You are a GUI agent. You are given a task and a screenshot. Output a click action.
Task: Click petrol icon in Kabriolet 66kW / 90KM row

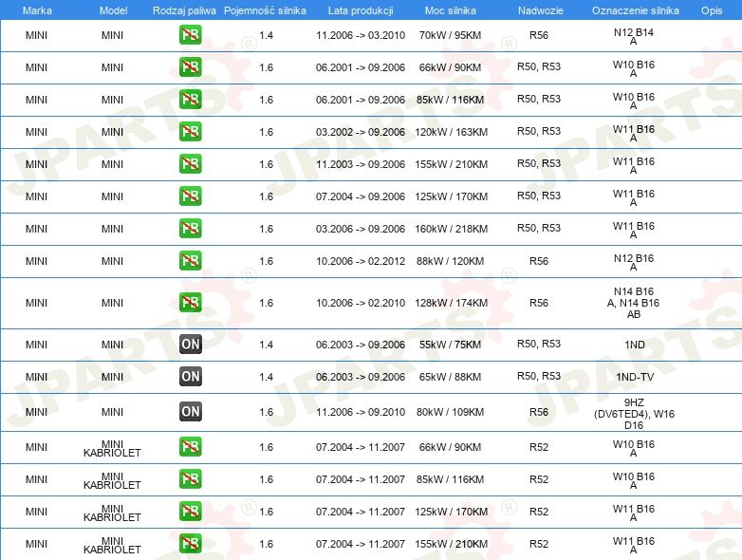coord(190,447)
